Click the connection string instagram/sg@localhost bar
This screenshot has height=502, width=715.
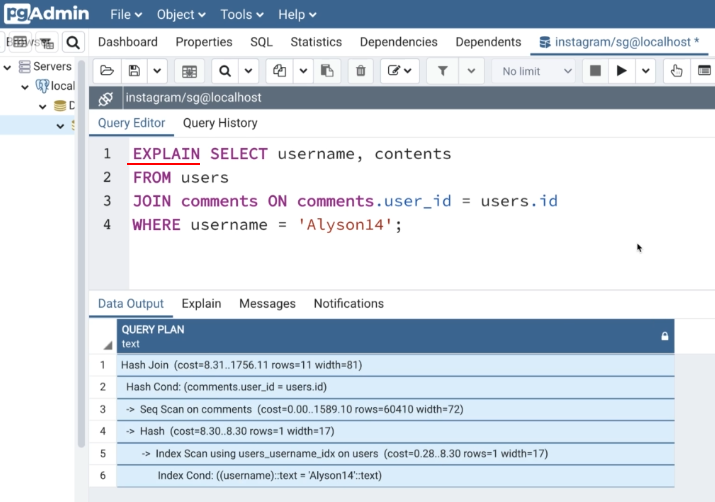[420, 98]
